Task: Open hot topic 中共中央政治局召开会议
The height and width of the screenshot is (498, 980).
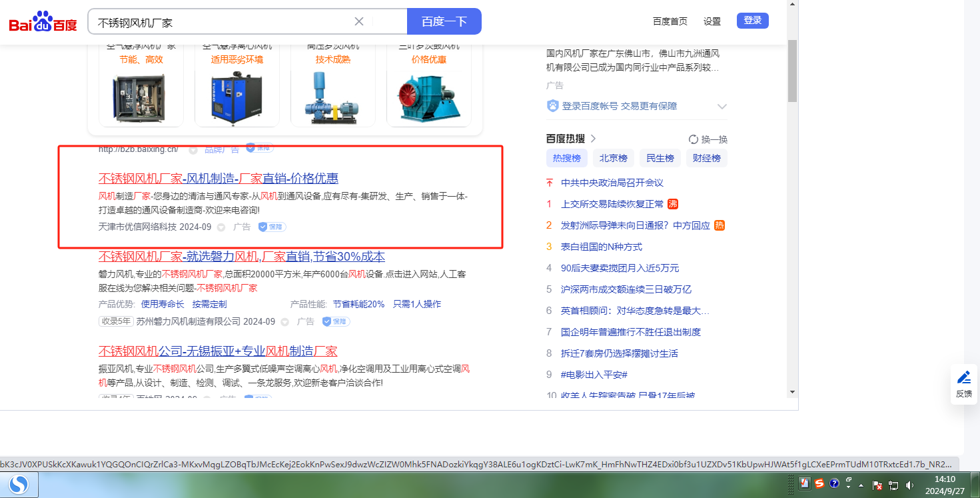Action: [x=612, y=183]
